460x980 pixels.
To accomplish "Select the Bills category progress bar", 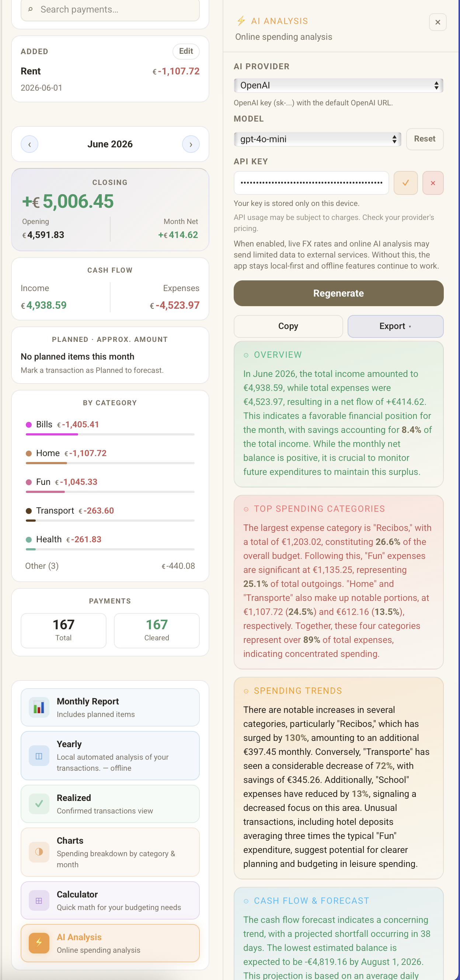I will tap(110, 434).
